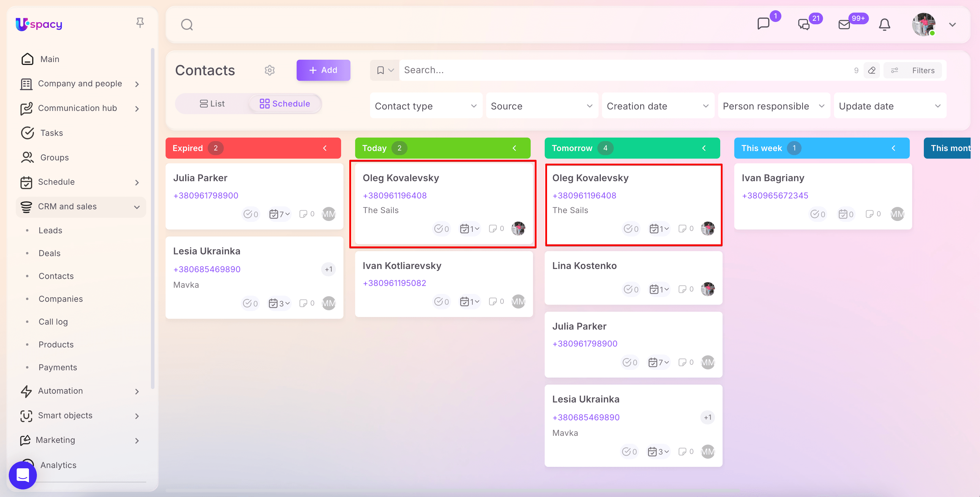
Task: Switch to List view
Action: coord(212,104)
